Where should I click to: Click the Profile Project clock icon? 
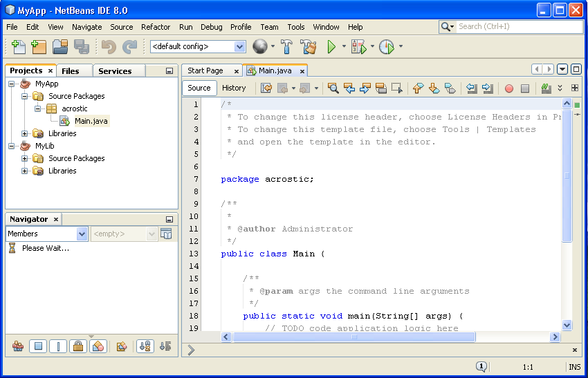coord(386,47)
